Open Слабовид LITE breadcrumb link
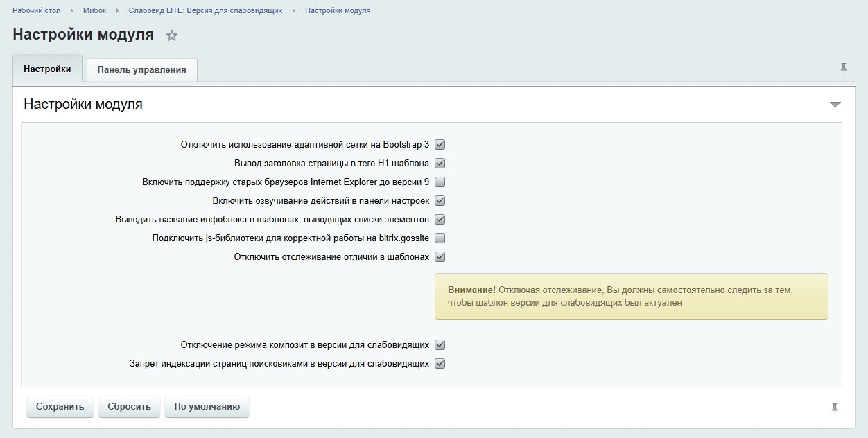Image resolution: width=868 pixels, height=438 pixels. [205, 10]
